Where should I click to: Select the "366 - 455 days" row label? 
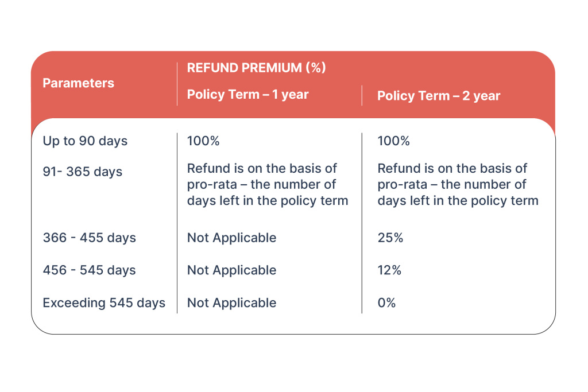pyautogui.click(x=89, y=238)
